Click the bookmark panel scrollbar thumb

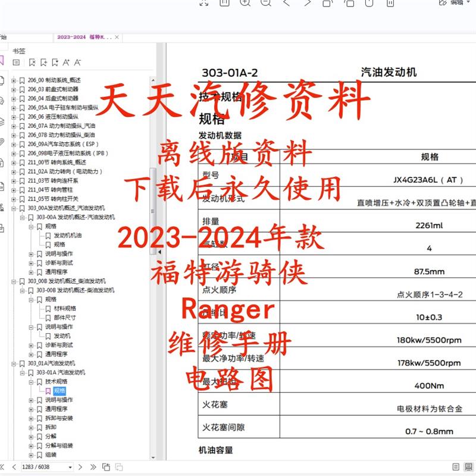point(153,211)
